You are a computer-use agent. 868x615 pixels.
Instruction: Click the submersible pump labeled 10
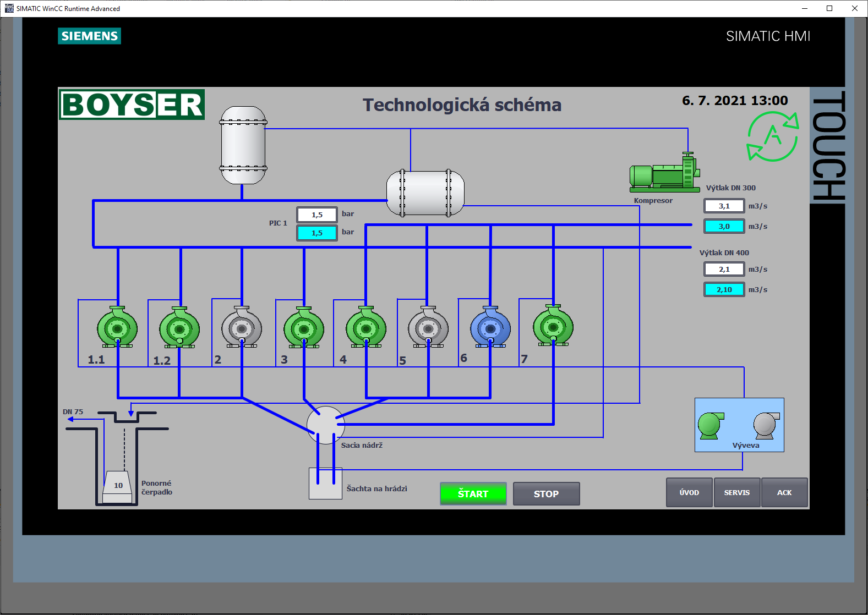pyautogui.click(x=118, y=487)
